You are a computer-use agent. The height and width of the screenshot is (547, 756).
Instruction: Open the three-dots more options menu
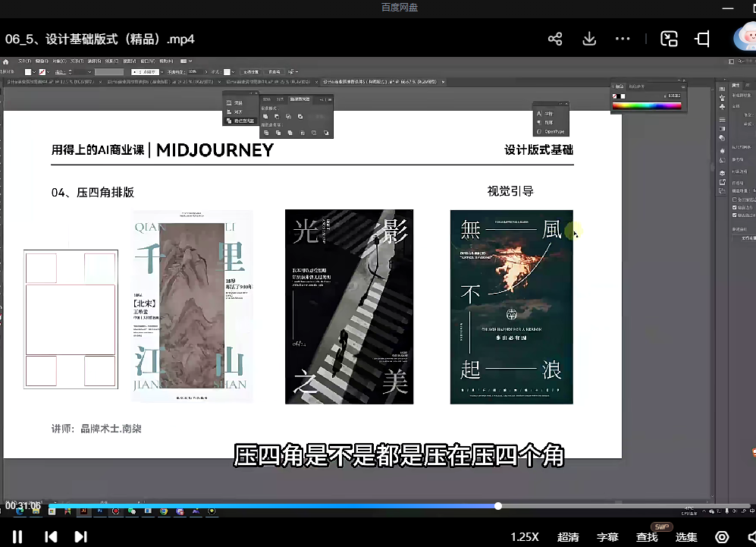(623, 39)
